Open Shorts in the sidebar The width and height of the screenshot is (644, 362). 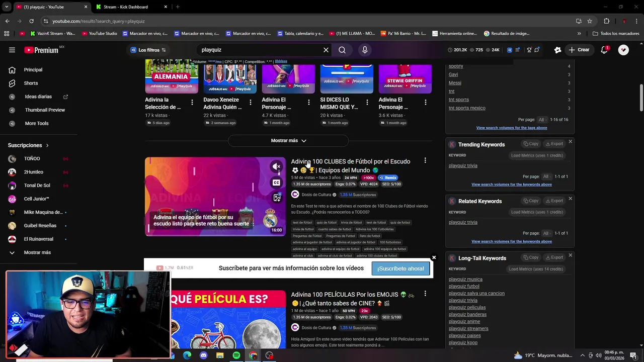(x=31, y=83)
